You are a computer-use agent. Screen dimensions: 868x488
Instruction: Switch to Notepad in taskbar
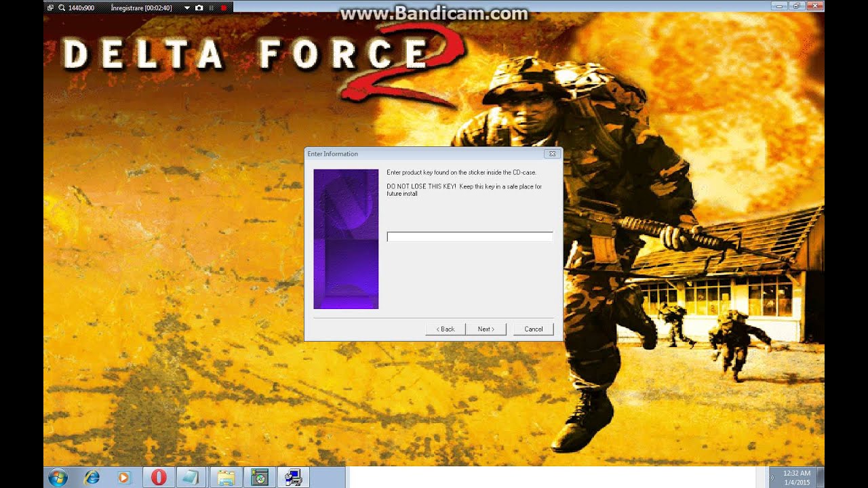(192, 477)
